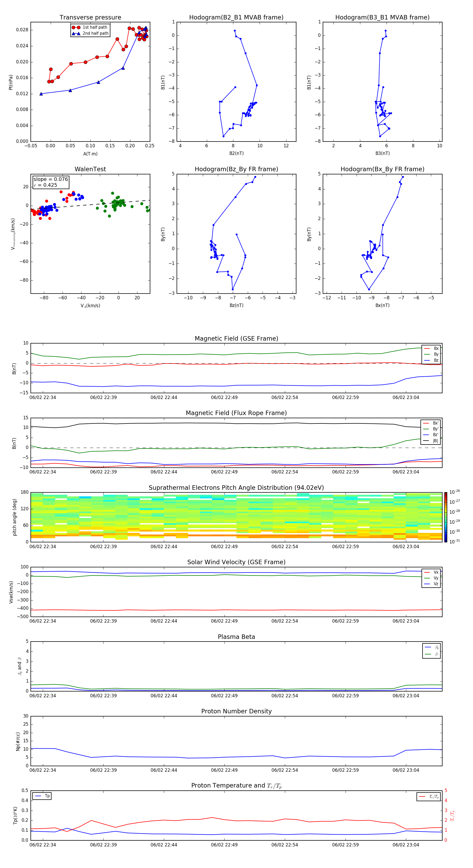Image resolution: width=473 pixels, height=868 pixels.
Task: Click the "pitch angle (deg)" y-axis label
Action: [14, 517]
